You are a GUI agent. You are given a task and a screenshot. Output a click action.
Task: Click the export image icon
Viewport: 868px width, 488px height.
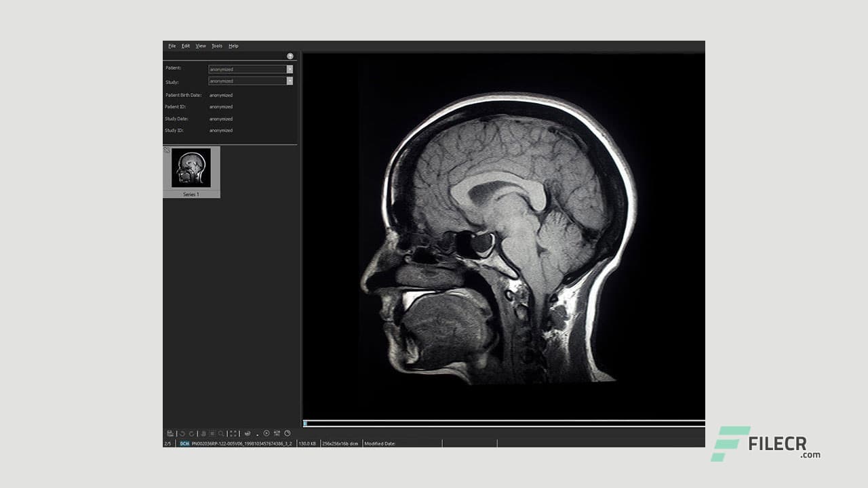point(171,432)
